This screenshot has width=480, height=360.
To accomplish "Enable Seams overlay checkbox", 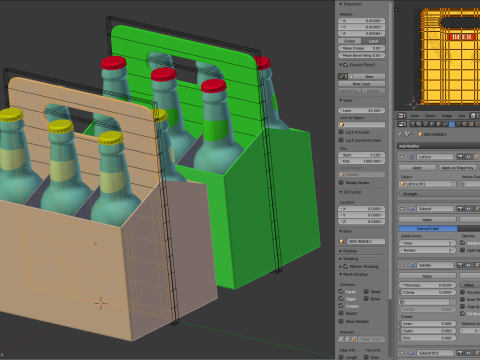I will tap(341, 313).
